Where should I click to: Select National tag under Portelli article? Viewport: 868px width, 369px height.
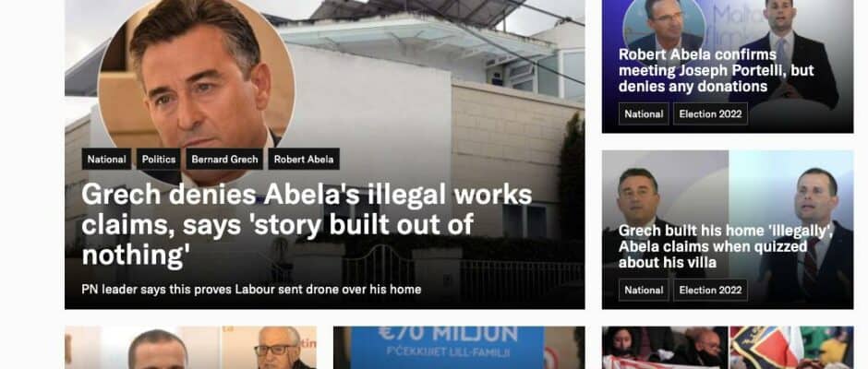644,114
